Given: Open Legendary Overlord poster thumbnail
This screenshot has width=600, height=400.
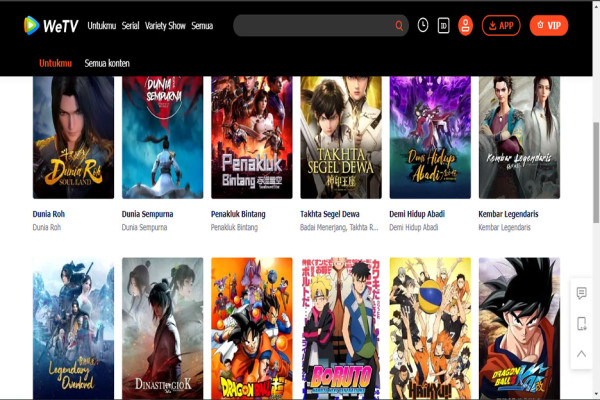Looking at the screenshot, I should coord(73,328).
